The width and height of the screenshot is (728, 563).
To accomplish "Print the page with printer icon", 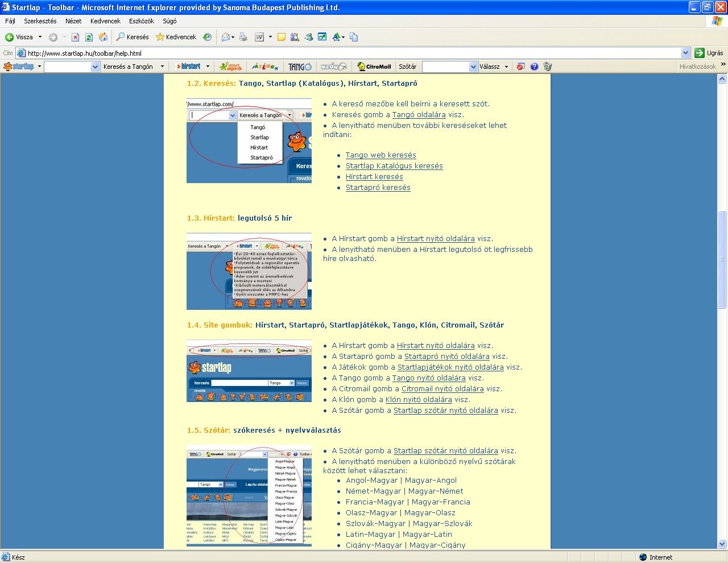I will 243,37.
